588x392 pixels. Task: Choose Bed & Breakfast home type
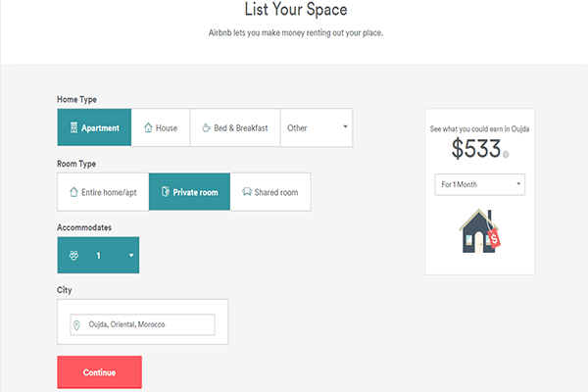pyautogui.click(x=235, y=127)
